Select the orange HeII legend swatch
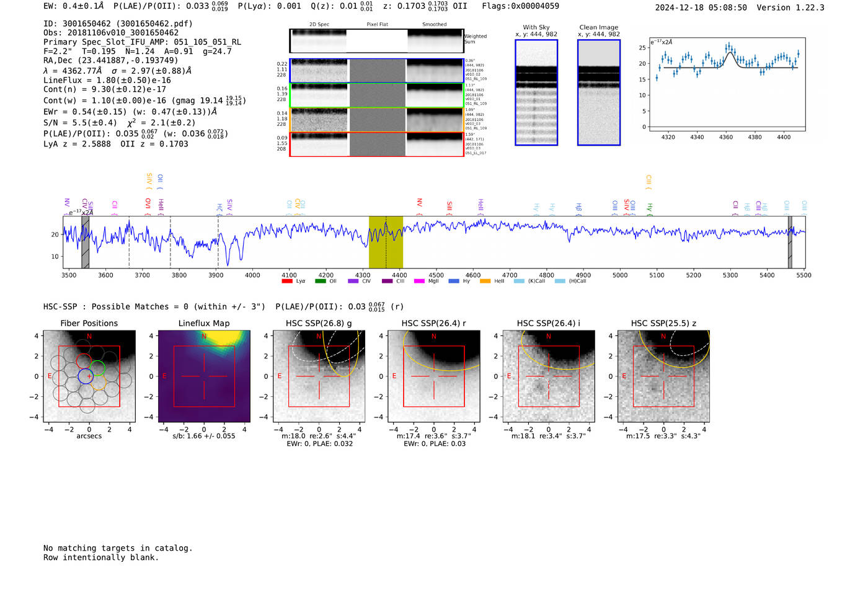The width and height of the screenshot is (868, 591). (x=485, y=281)
